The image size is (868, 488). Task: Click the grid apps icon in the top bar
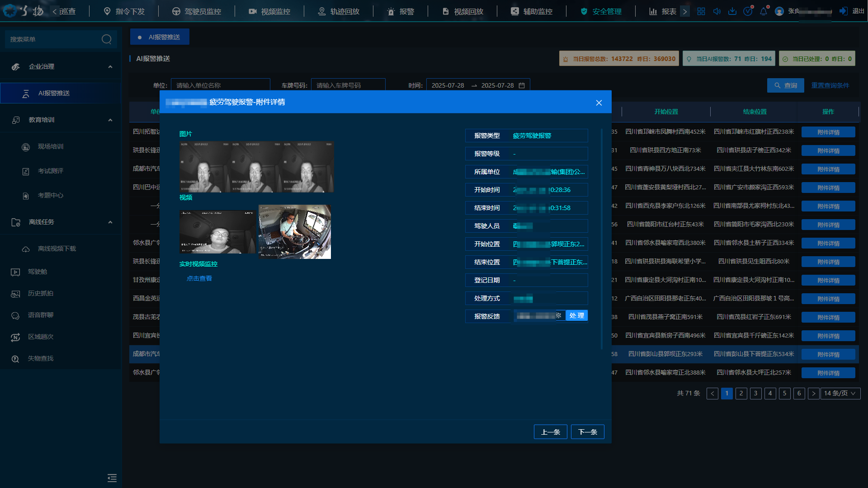pyautogui.click(x=701, y=11)
